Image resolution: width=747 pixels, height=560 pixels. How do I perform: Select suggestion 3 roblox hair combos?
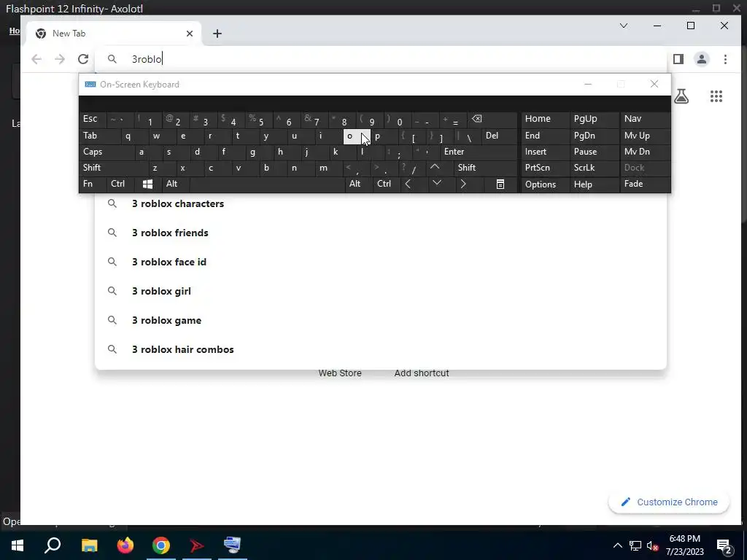tap(381, 349)
